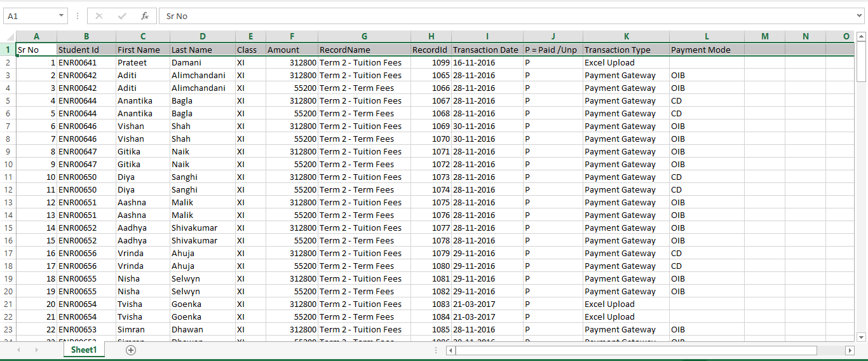Click the Last Name header cell
Screen dimensions: 868x361
point(203,50)
